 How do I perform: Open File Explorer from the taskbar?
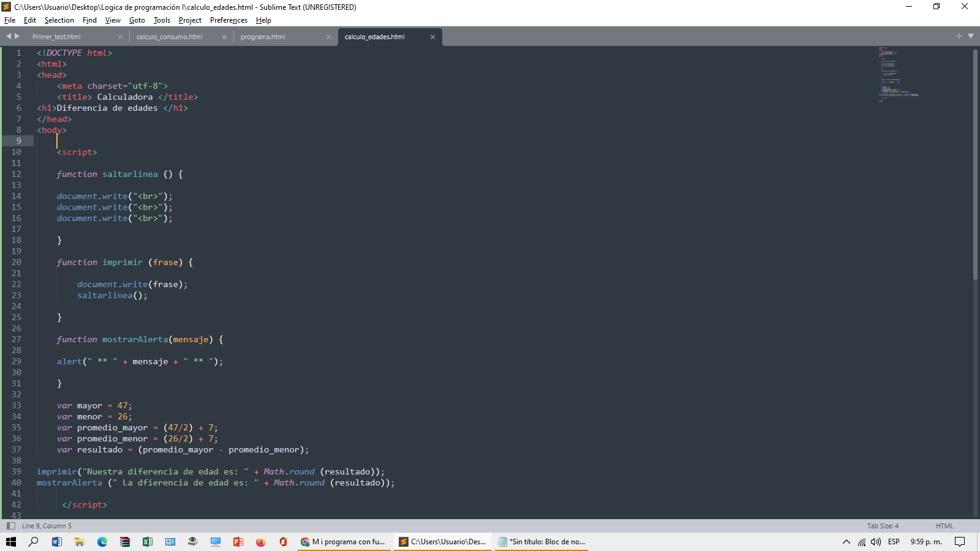pyautogui.click(x=79, y=542)
